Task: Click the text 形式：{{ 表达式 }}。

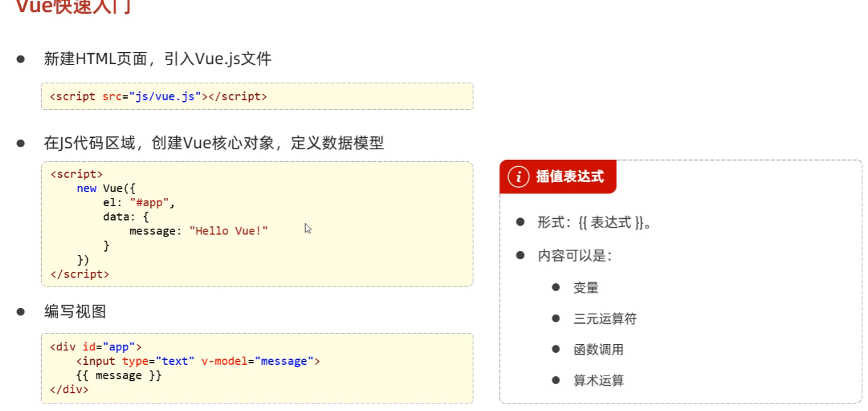Action: [594, 223]
